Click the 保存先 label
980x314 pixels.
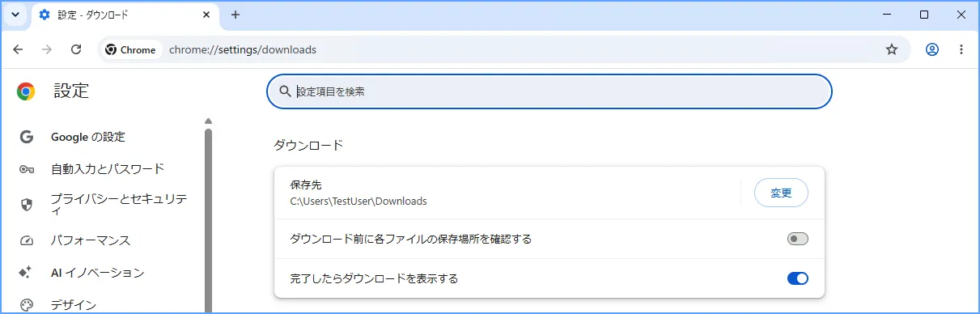306,185
